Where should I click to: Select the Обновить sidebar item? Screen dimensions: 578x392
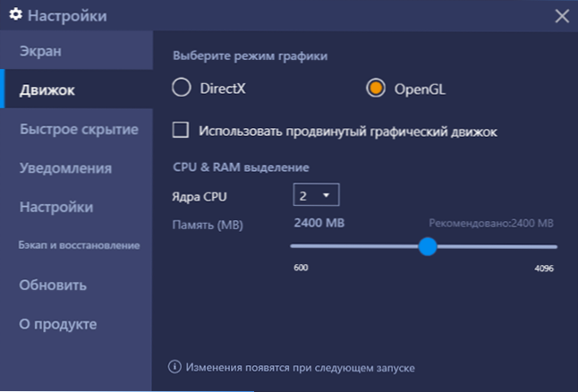tap(77, 285)
